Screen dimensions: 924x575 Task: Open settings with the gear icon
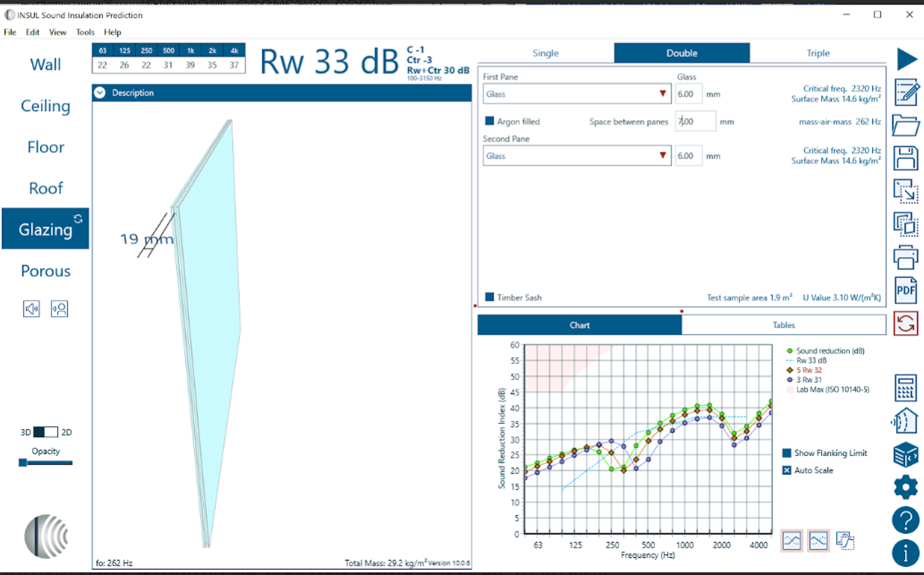906,487
